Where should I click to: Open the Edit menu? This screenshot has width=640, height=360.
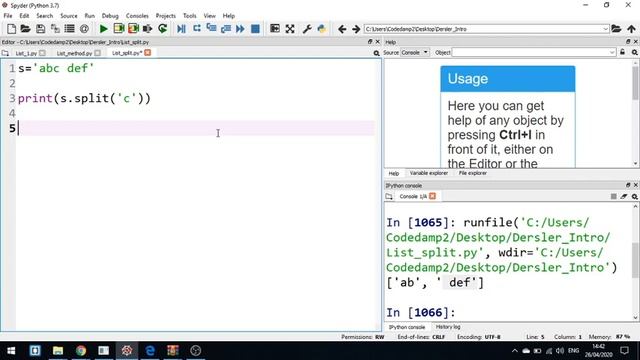coord(24,16)
